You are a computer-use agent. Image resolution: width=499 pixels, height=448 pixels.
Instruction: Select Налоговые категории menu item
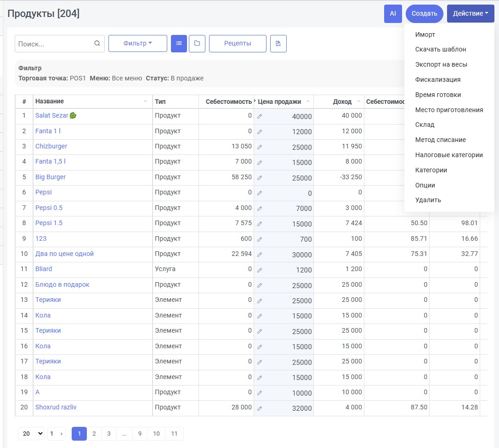tap(449, 155)
